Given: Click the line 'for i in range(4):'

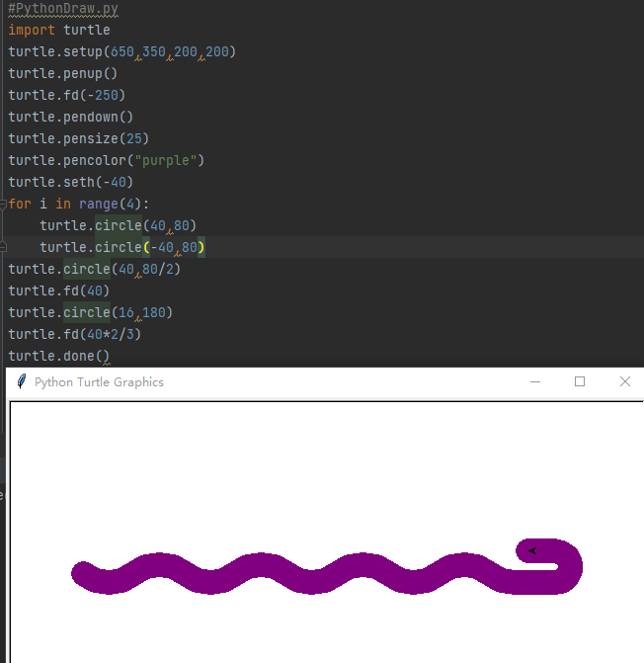Looking at the screenshot, I should [x=79, y=204].
